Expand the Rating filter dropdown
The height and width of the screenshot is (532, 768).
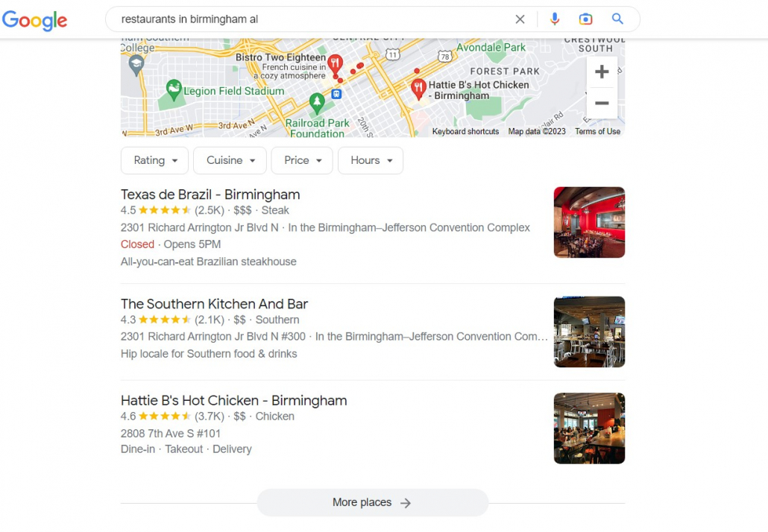click(x=154, y=160)
